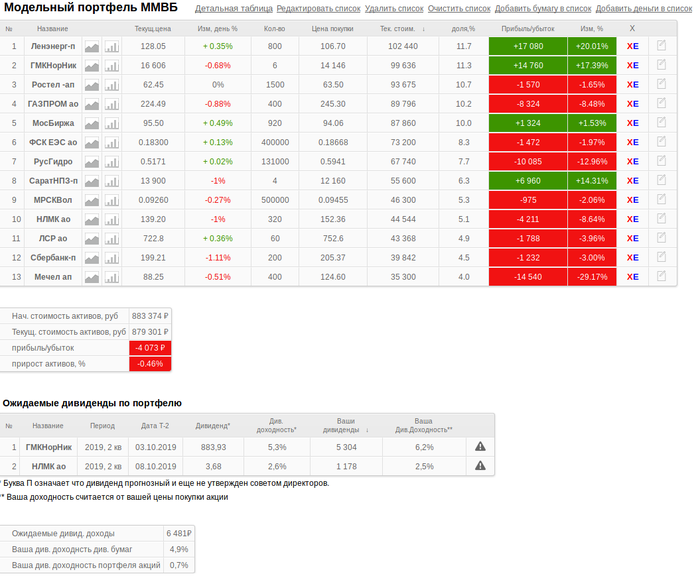
Task: Edit РусГидро using blue E
Action: [636, 162]
